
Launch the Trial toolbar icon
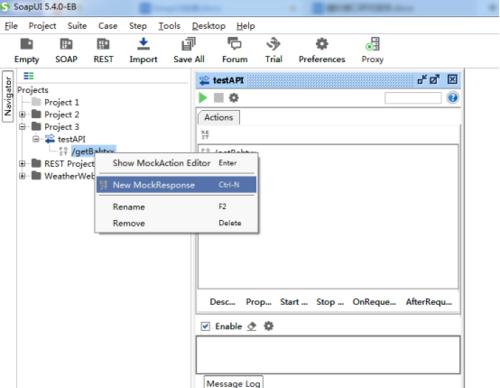click(274, 51)
